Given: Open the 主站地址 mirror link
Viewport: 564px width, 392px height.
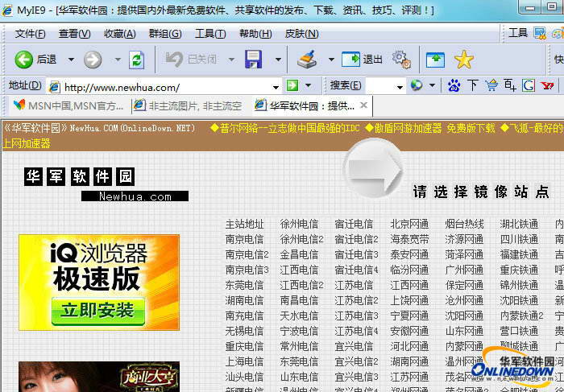Looking at the screenshot, I should 245,225.
